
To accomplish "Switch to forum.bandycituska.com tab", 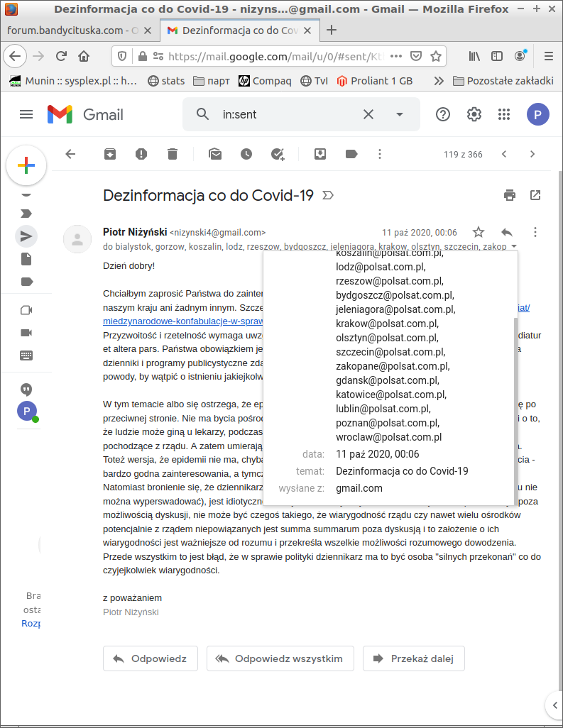I will pyautogui.click(x=73, y=31).
